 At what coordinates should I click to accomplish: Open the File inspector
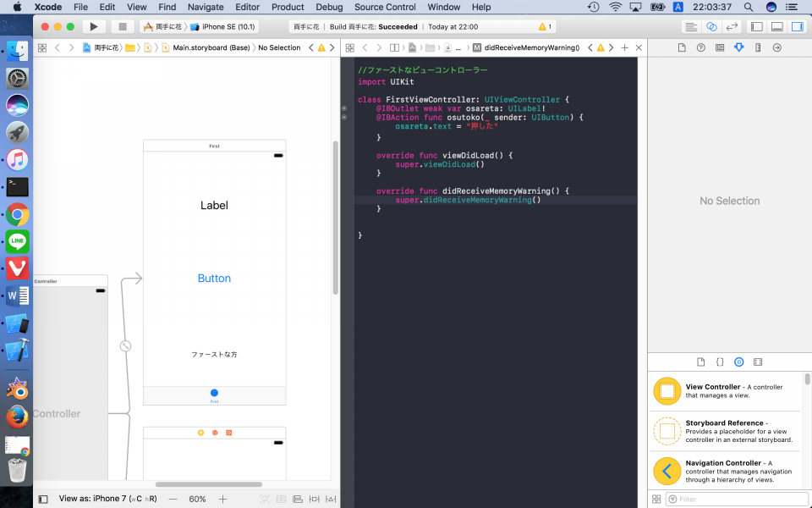coord(682,47)
